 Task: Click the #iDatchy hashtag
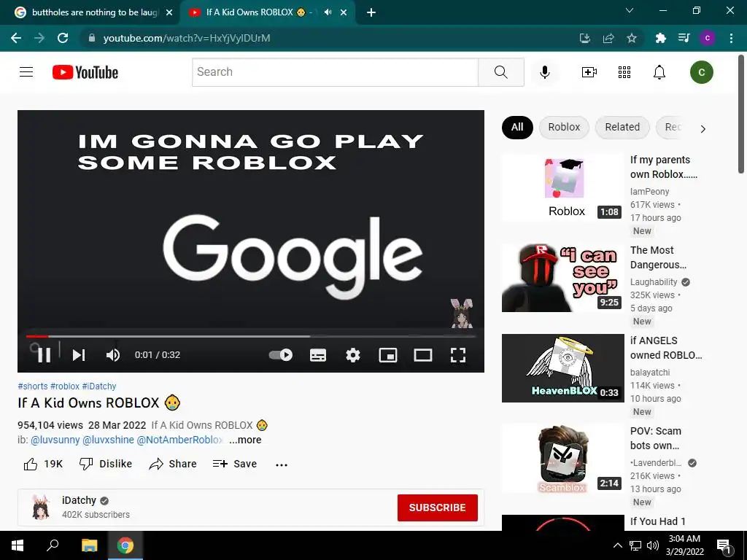[x=99, y=386]
